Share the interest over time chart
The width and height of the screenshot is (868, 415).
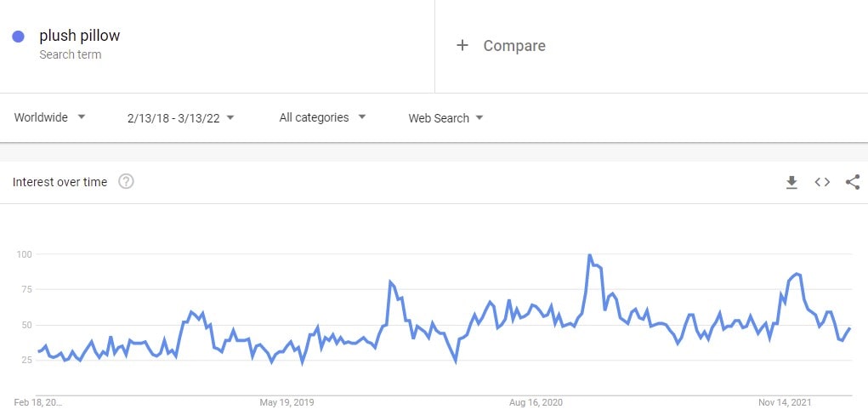click(x=853, y=182)
